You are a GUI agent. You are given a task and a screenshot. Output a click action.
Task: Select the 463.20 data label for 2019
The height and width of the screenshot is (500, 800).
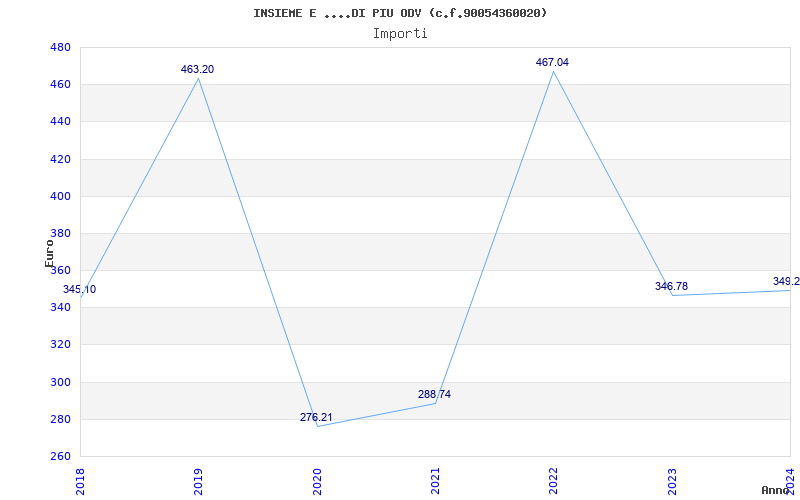coord(197,69)
